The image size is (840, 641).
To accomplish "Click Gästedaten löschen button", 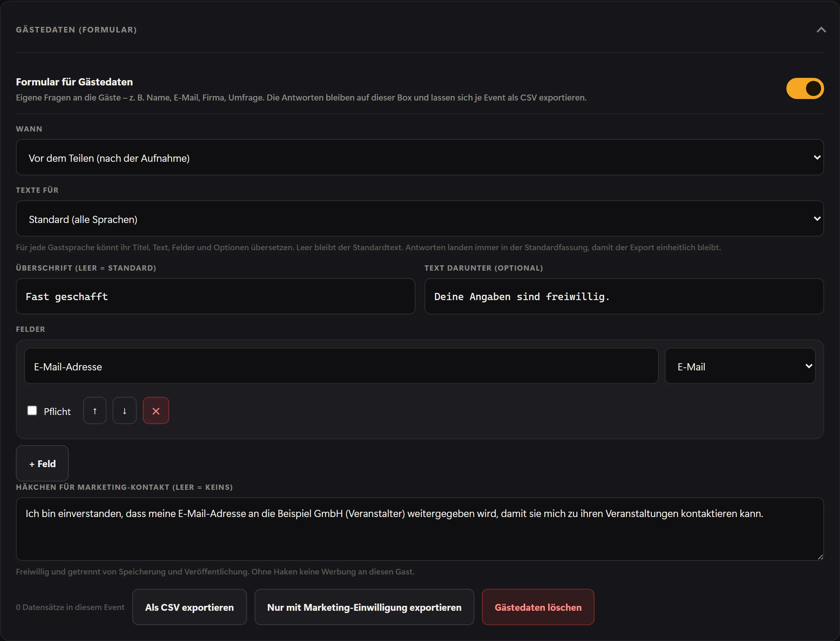I will pyautogui.click(x=538, y=607).
